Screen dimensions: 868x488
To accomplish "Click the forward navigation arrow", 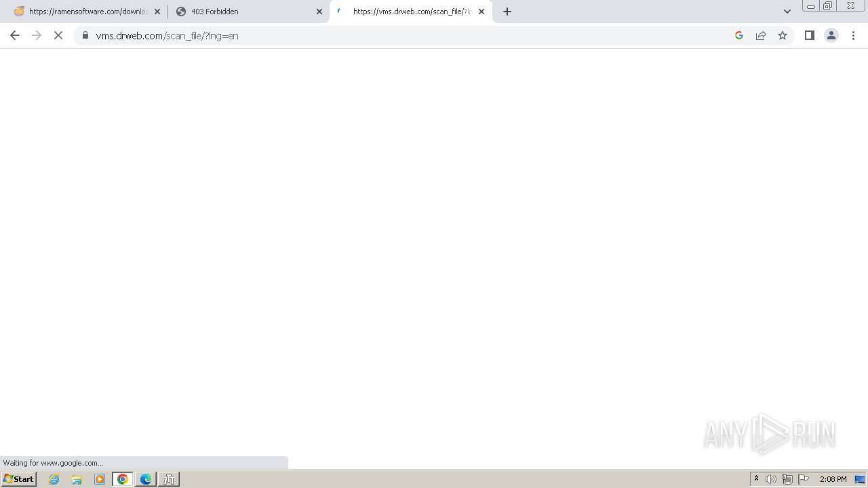I will [x=37, y=35].
